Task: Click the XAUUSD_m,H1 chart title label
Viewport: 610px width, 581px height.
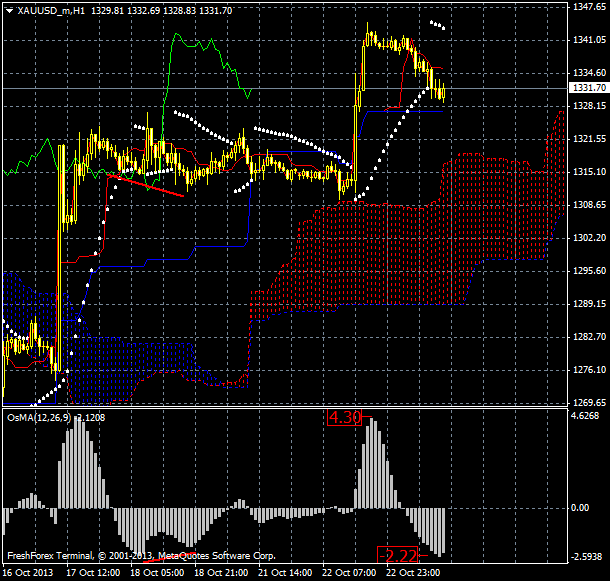Action: coord(46,9)
